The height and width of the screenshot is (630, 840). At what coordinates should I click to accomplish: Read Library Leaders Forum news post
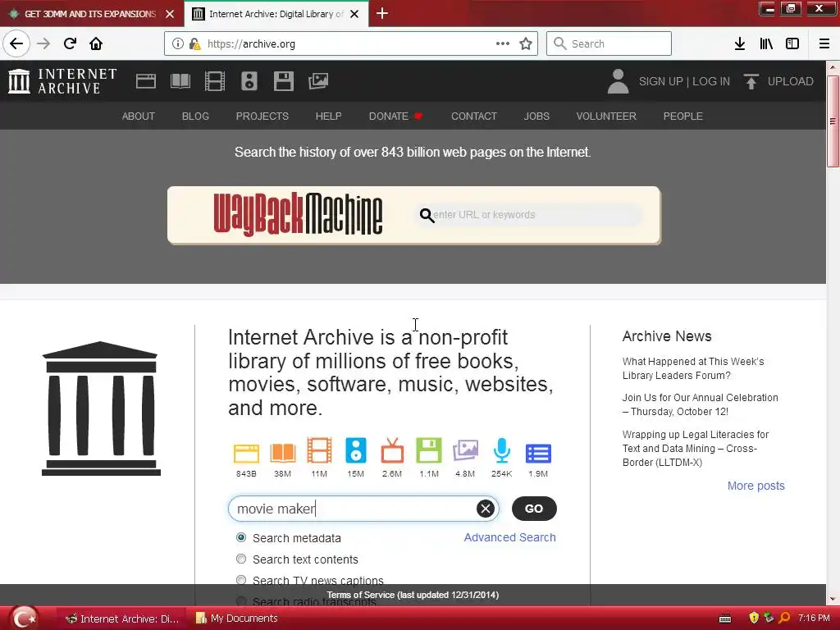pos(693,368)
